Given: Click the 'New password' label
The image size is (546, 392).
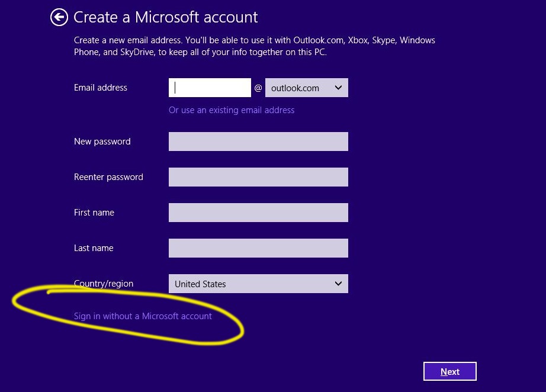Looking at the screenshot, I should [x=102, y=142].
